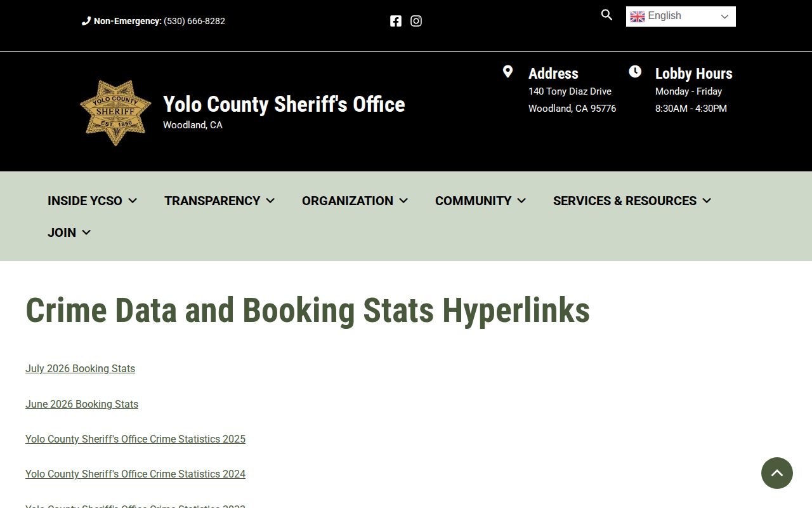This screenshot has width=812, height=508.
Task: Click the scroll-to-top arrow button
Action: pyautogui.click(x=777, y=473)
